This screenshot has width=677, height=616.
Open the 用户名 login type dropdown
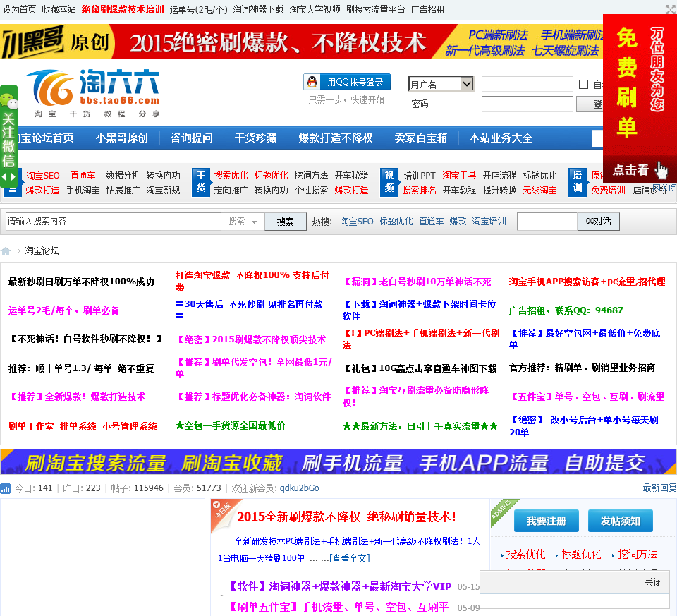point(441,84)
